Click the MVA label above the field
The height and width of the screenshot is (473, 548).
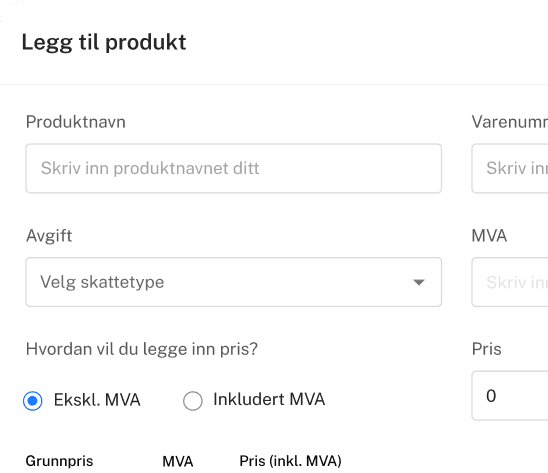tap(489, 236)
